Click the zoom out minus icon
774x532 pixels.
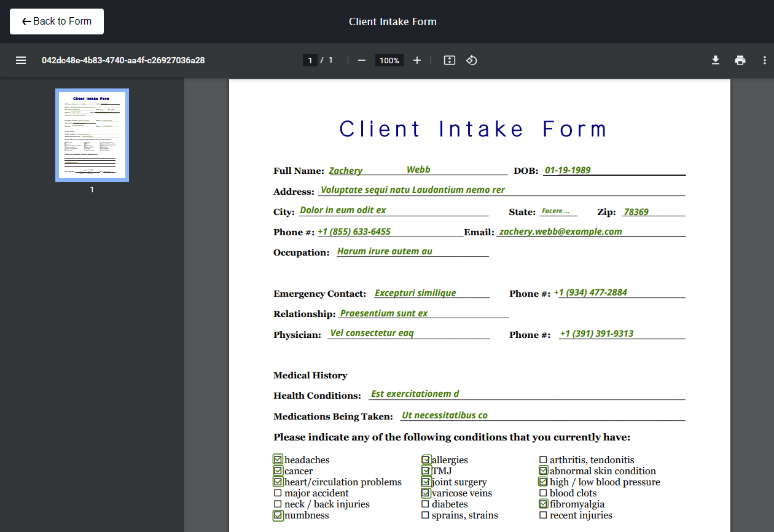362,60
